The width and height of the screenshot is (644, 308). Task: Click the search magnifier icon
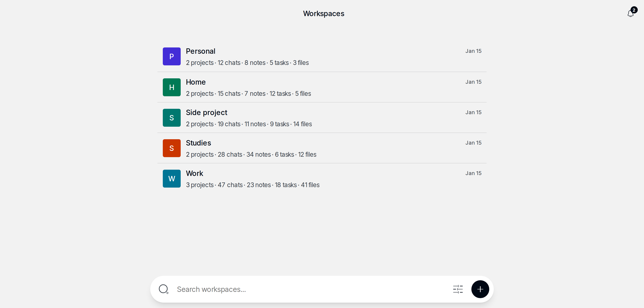163,289
